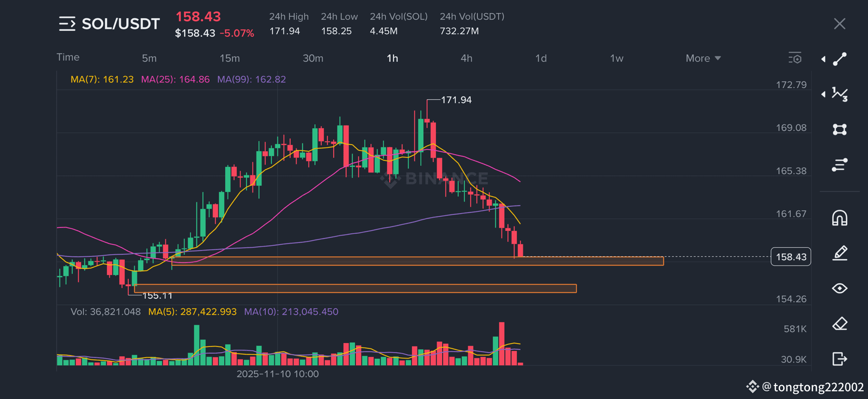Open the More timeframes dropdown
This screenshot has height=399, width=868.
tap(703, 58)
